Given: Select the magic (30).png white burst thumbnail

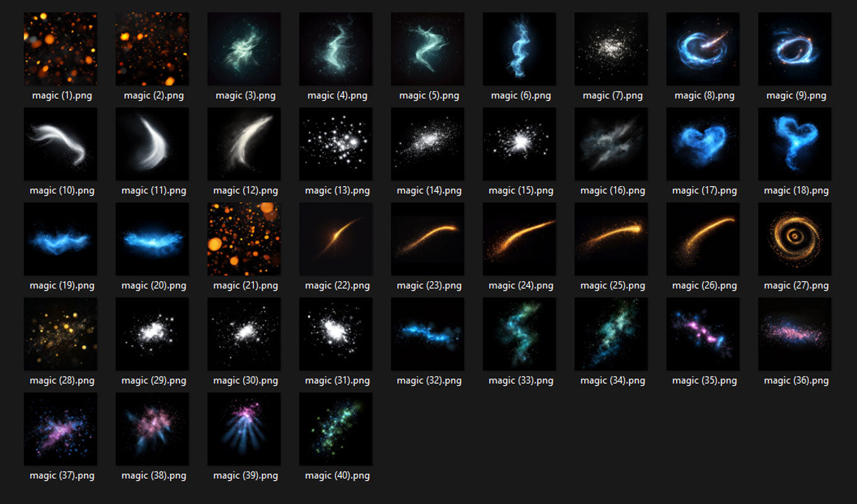Looking at the screenshot, I should 244,335.
